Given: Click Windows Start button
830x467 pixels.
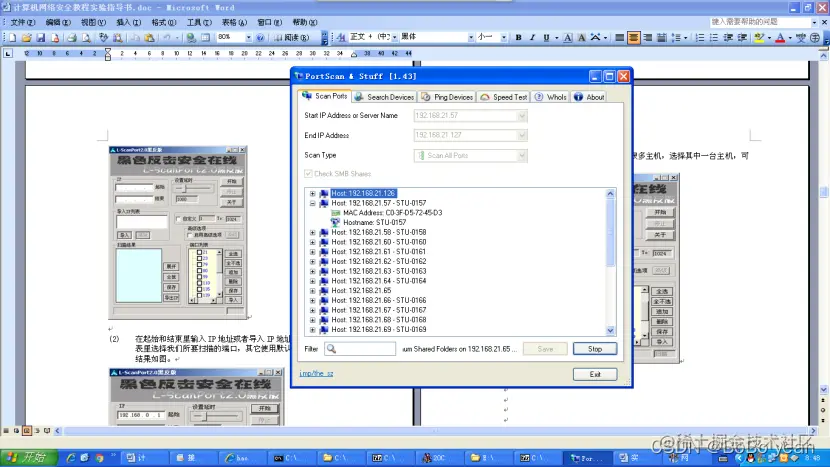Looking at the screenshot, I should pyautogui.click(x=28, y=458).
